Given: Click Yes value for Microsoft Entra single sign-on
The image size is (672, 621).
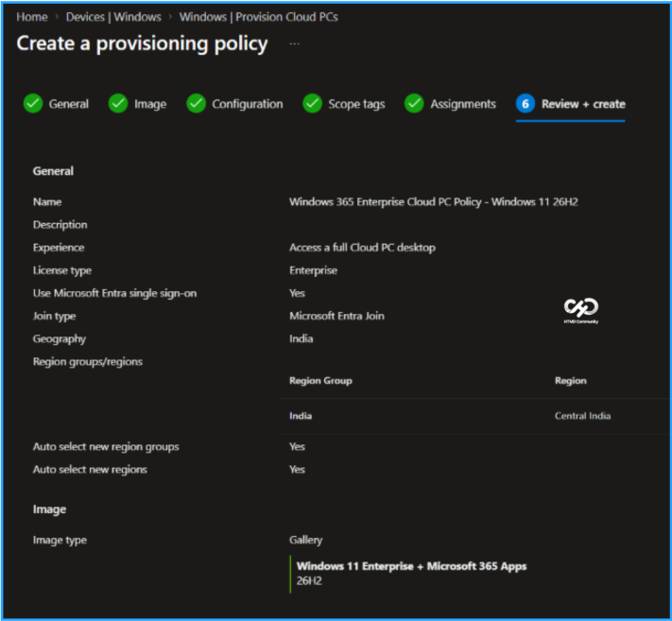Looking at the screenshot, I should 297,293.
